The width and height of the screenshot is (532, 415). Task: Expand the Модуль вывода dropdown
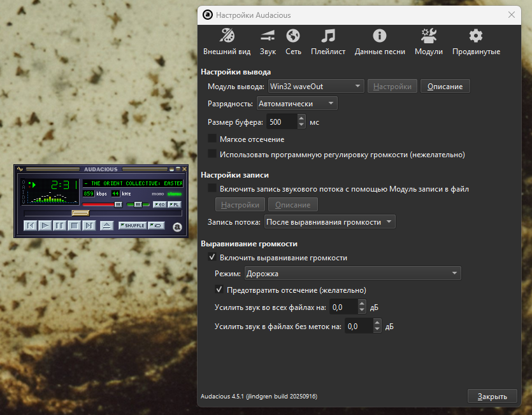point(315,86)
